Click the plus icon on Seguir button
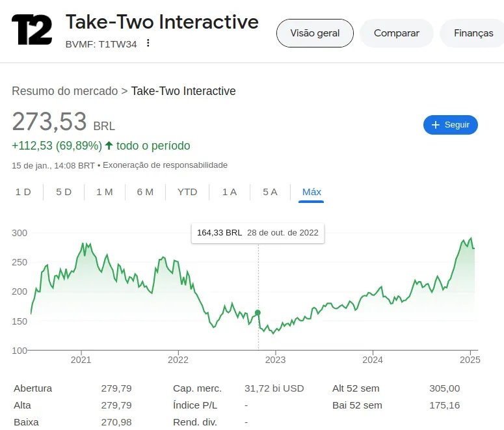This screenshot has width=504, height=430. pyautogui.click(x=436, y=125)
